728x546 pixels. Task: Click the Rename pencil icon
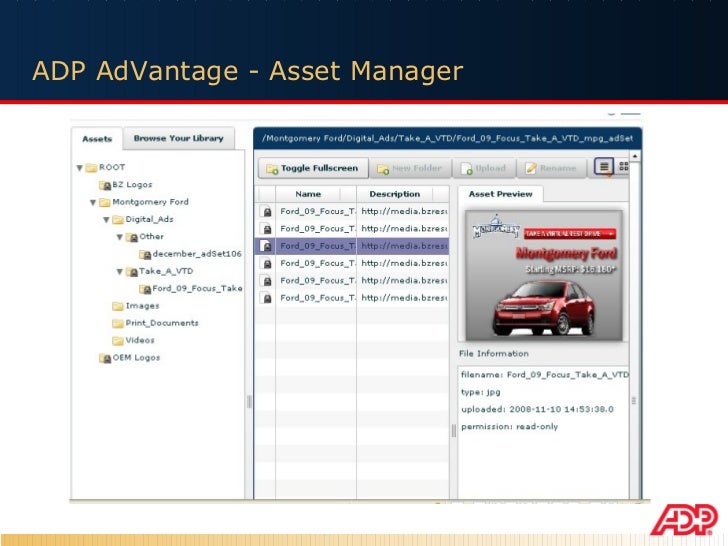tap(531, 168)
